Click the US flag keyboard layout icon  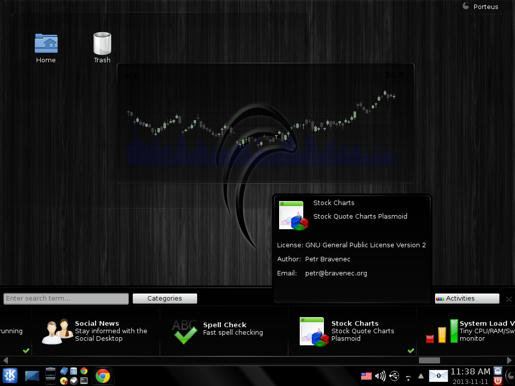click(x=366, y=376)
